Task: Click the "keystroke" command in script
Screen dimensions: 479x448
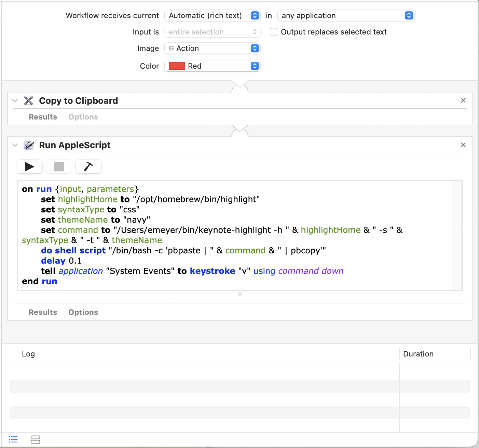Action: pyautogui.click(x=213, y=271)
